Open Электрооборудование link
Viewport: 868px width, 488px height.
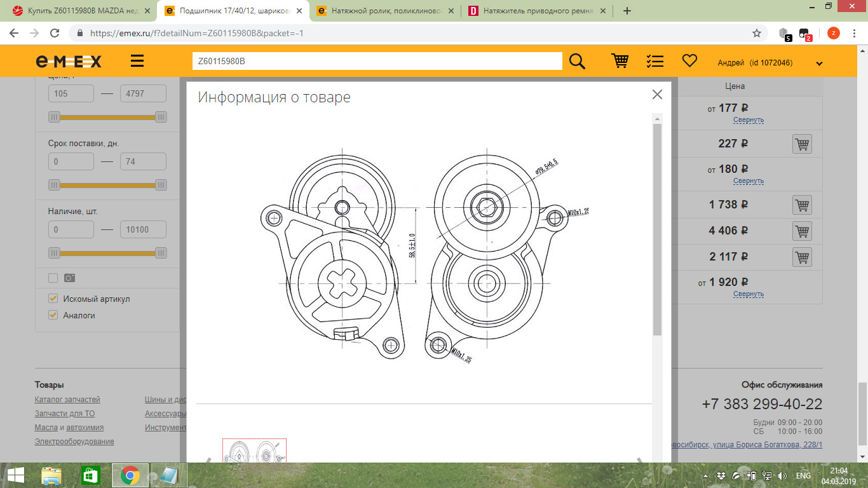pos(74,442)
